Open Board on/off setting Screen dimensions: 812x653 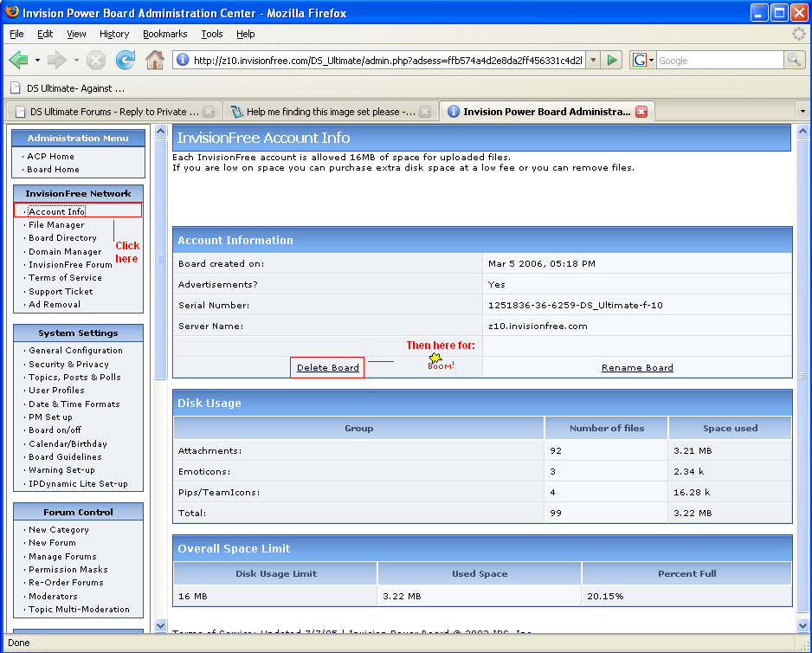tap(55, 430)
